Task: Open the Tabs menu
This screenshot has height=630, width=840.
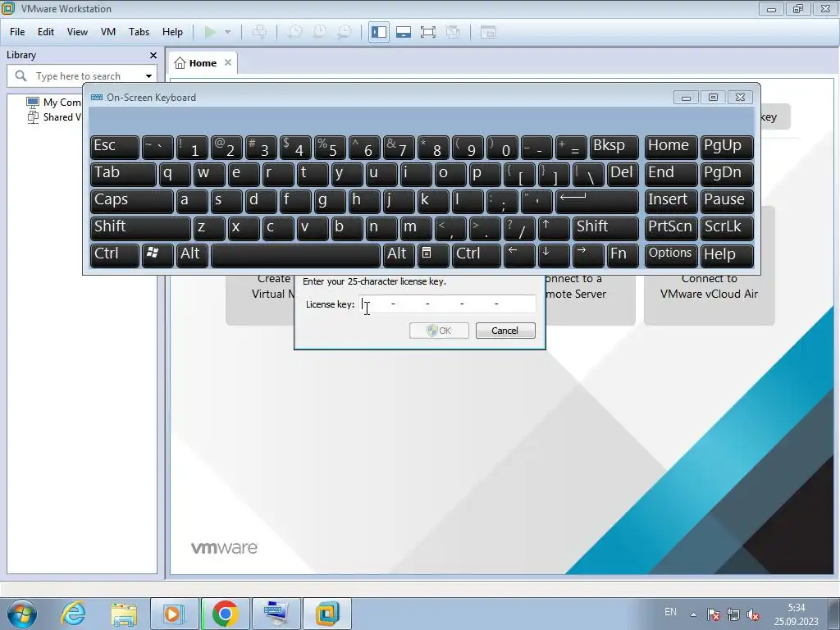Action: click(x=139, y=32)
